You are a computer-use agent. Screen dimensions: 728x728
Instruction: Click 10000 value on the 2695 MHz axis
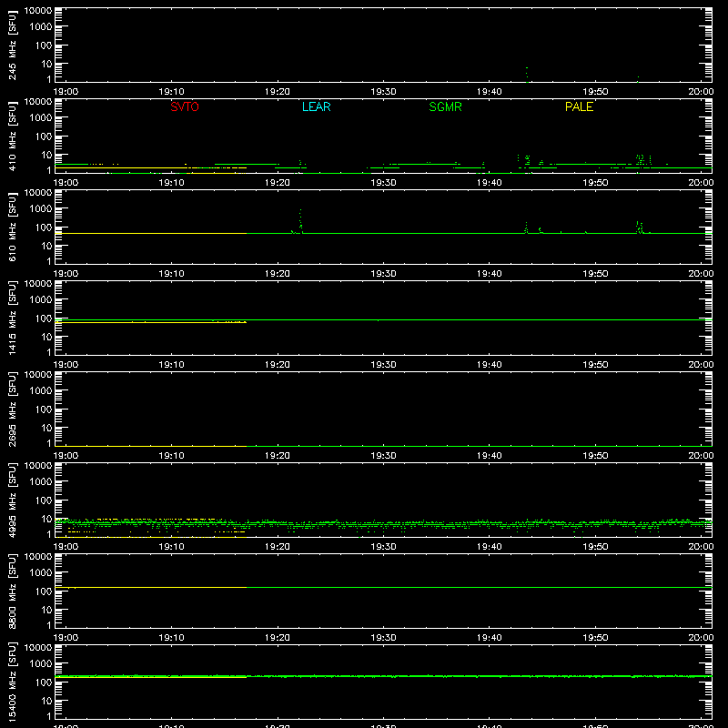pos(38,375)
